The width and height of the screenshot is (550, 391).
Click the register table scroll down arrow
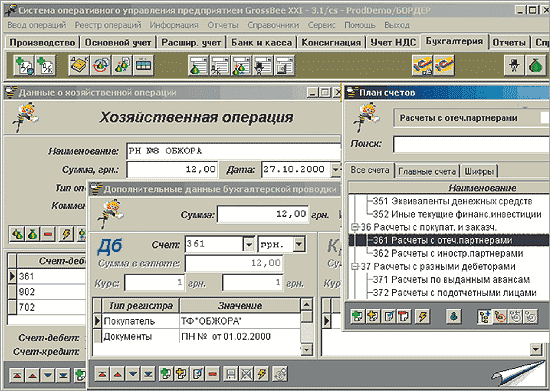(307, 349)
